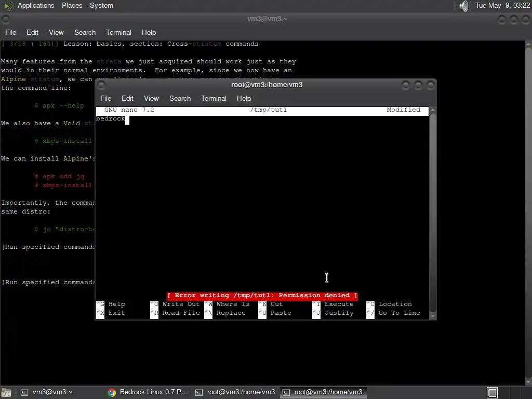
Task: Click '^U Paste' nano shortcut label
Action: pos(275,313)
